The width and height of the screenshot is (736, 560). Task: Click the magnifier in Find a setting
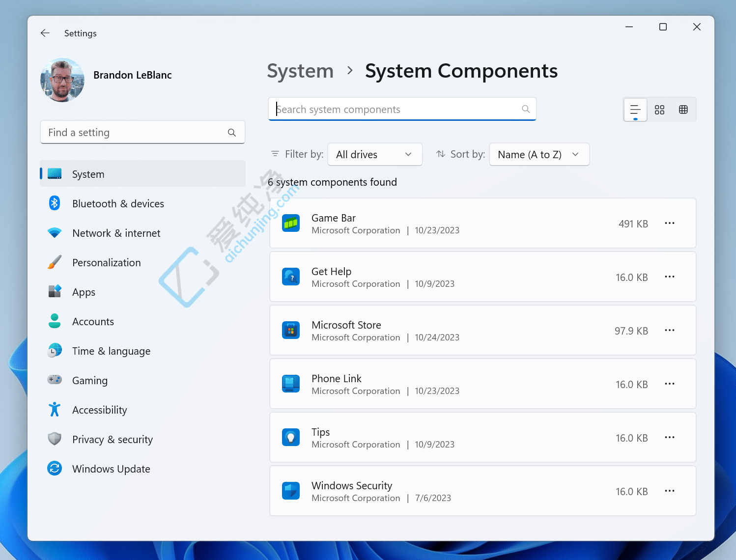click(231, 132)
